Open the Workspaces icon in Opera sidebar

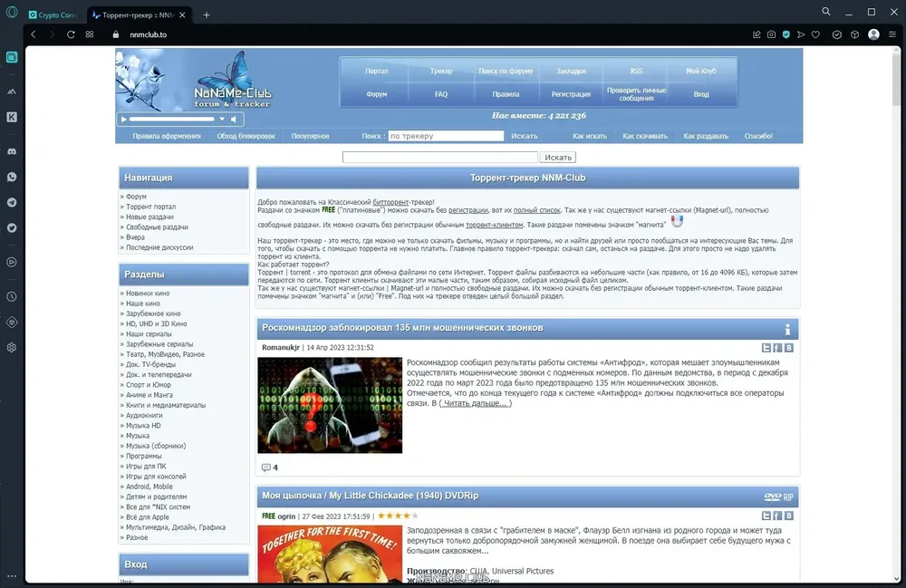click(12, 57)
